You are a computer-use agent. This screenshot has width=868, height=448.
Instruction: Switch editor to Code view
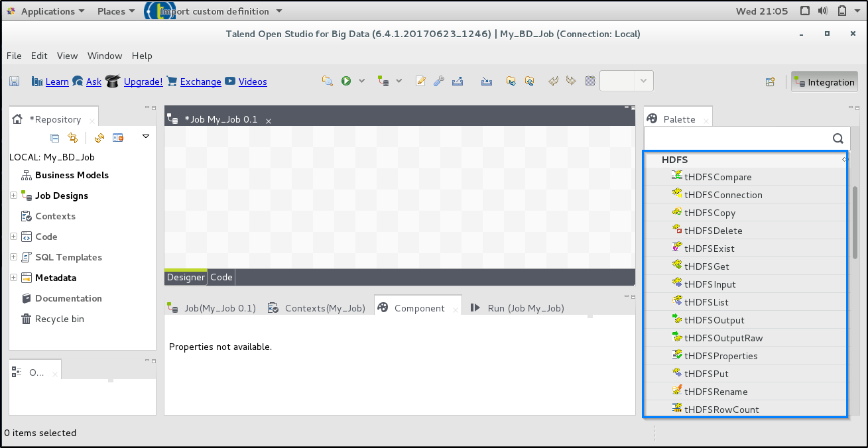tap(221, 277)
